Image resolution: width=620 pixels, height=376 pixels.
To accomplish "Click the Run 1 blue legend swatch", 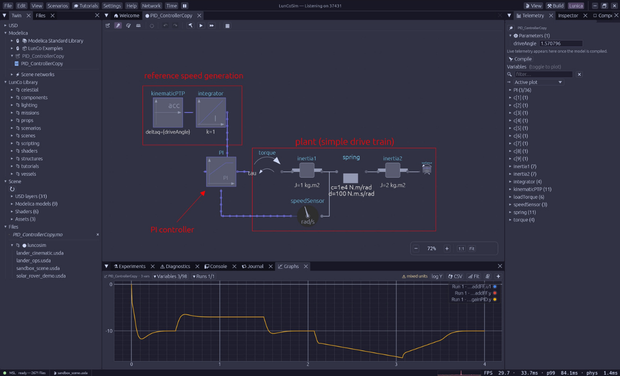I will click(x=495, y=286).
